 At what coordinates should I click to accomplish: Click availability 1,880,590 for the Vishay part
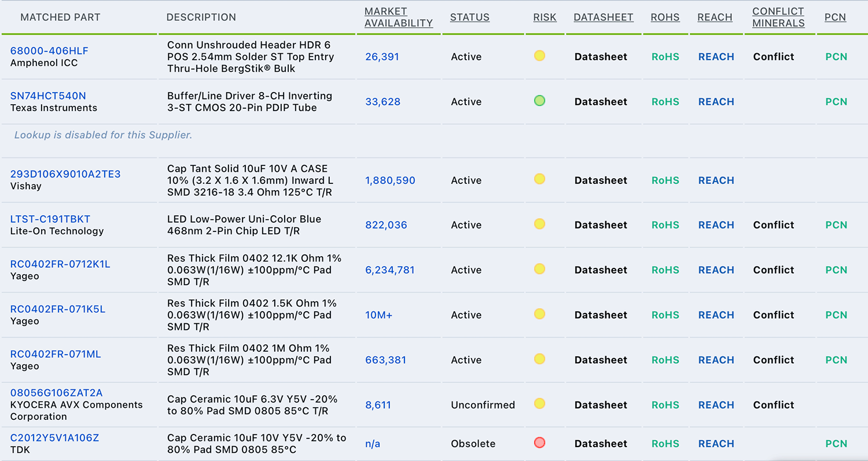390,180
